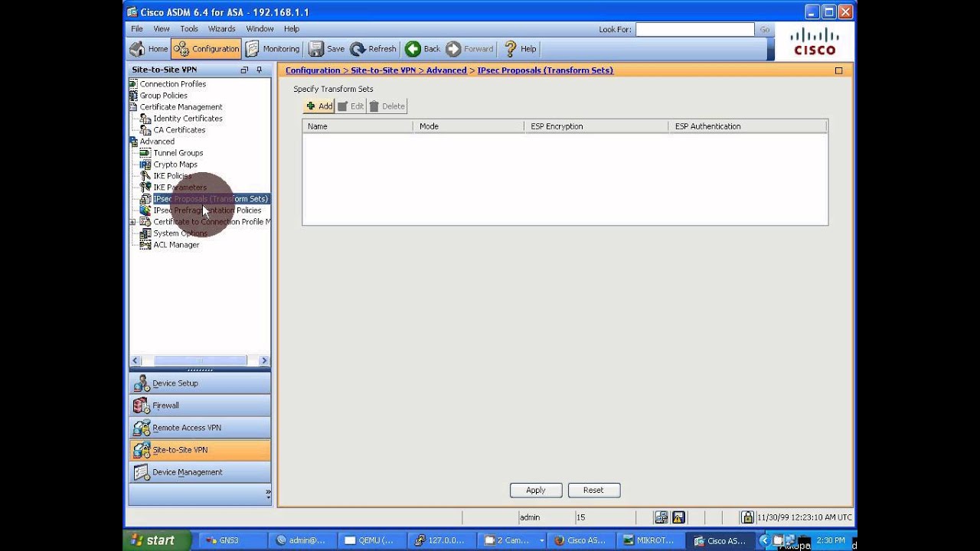Open Identity Certificates tree item

click(x=188, y=119)
